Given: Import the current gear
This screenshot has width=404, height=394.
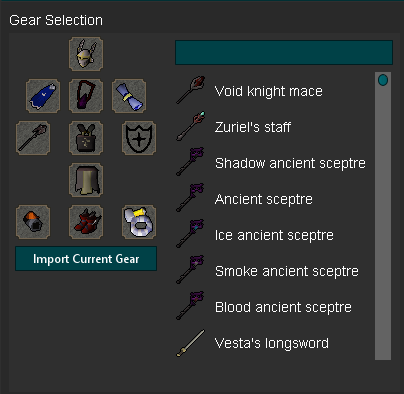Looking at the screenshot, I should 86,259.
